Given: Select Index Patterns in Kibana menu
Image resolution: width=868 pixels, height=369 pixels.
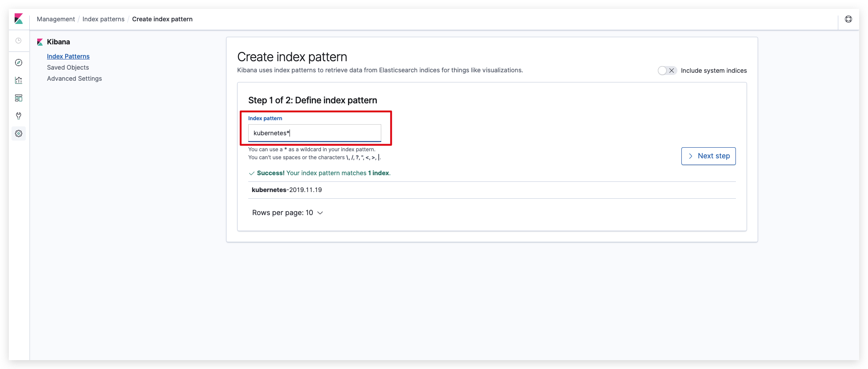Looking at the screenshot, I should pos(68,56).
